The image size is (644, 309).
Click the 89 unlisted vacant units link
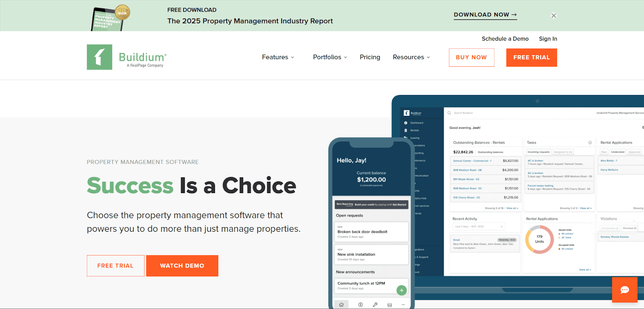(567, 233)
